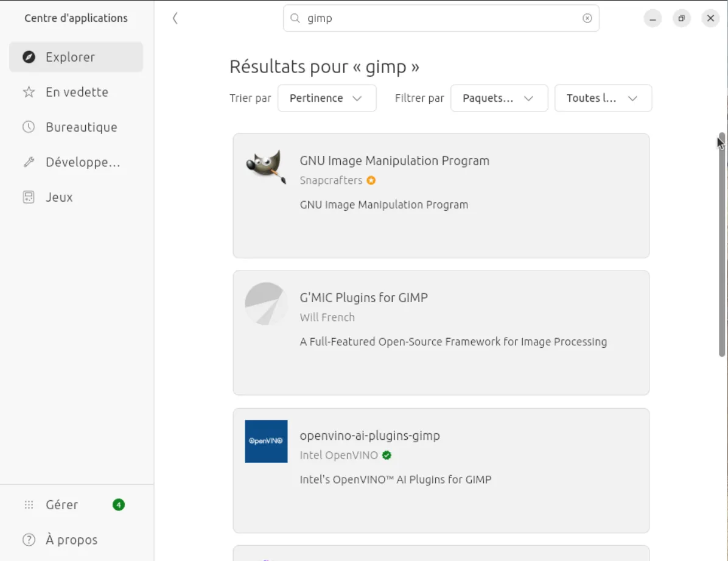The height and width of the screenshot is (561, 728).
Task: Open GNU Image Manipulation Program result title
Action: pyautogui.click(x=394, y=161)
